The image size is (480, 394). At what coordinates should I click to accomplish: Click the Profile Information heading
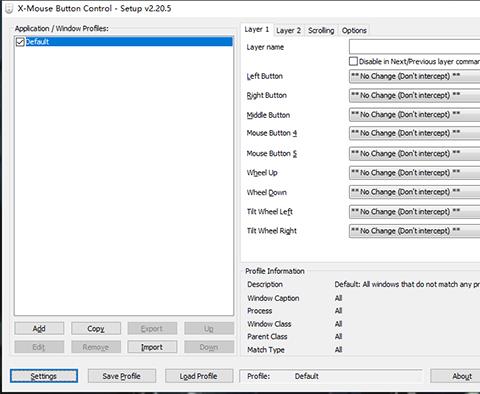pos(275,271)
